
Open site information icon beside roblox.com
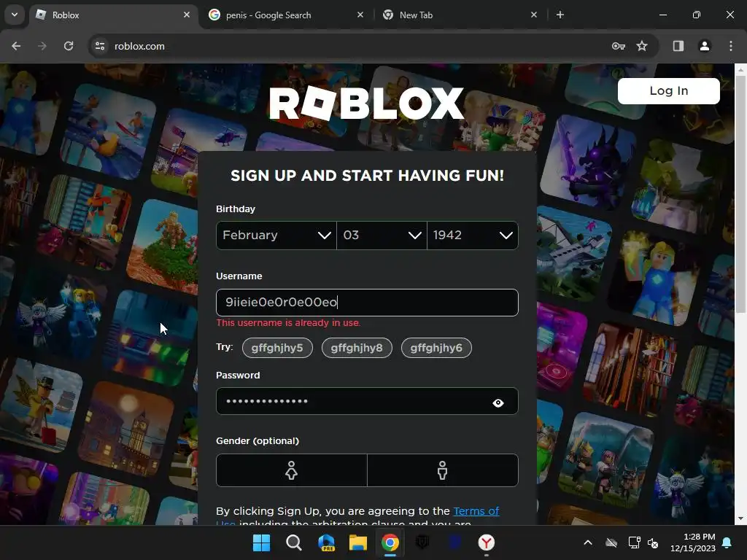point(100,46)
